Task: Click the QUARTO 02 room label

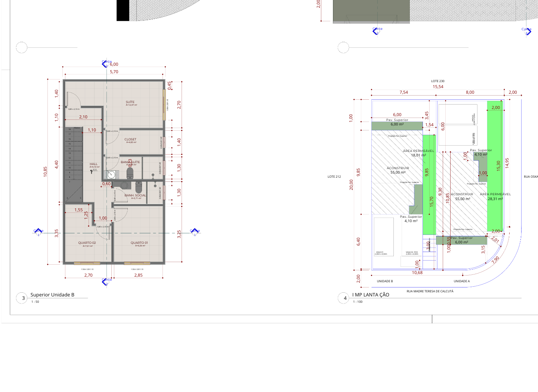Action: tap(87, 243)
